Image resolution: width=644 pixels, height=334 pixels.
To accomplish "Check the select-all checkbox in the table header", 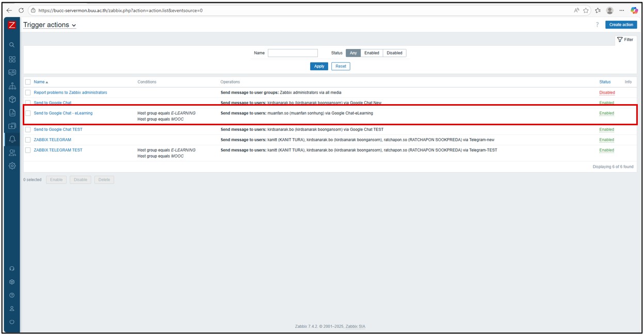I will pyautogui.click(x=28, y=82).
